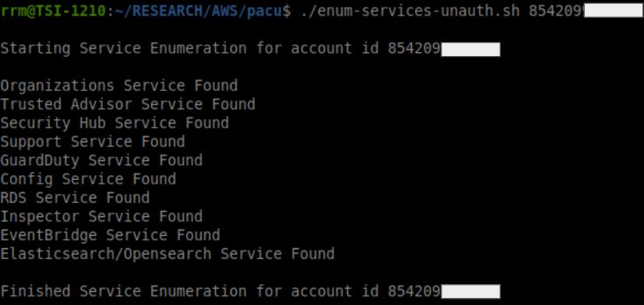The image size is (644, 305).
Task: Click the Security Hub Service Found line
Action: tap(114, 123)
